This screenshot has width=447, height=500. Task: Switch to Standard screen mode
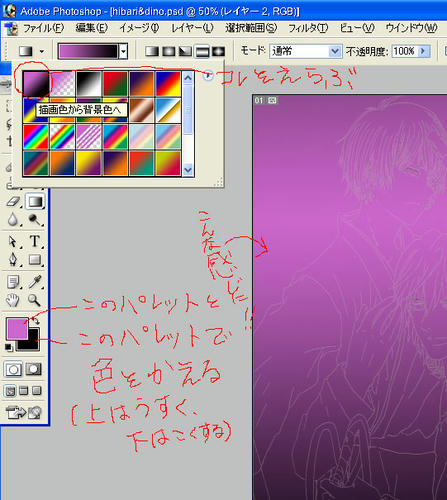pos(10,391)
